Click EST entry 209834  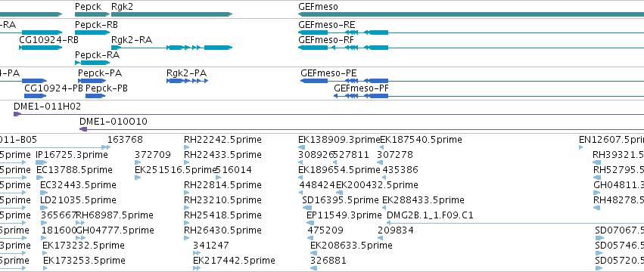pyautogui.click(x=396, y=231)
